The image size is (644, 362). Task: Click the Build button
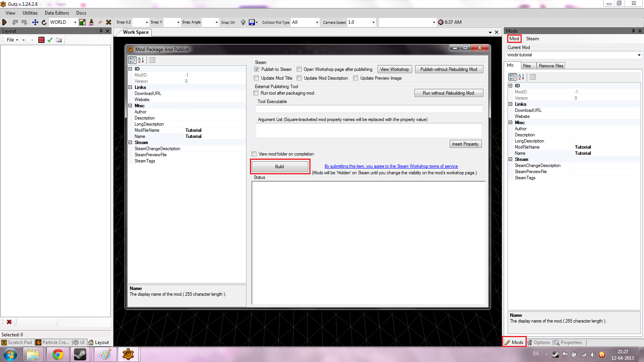pyautogui.click(x=280, y=167)
